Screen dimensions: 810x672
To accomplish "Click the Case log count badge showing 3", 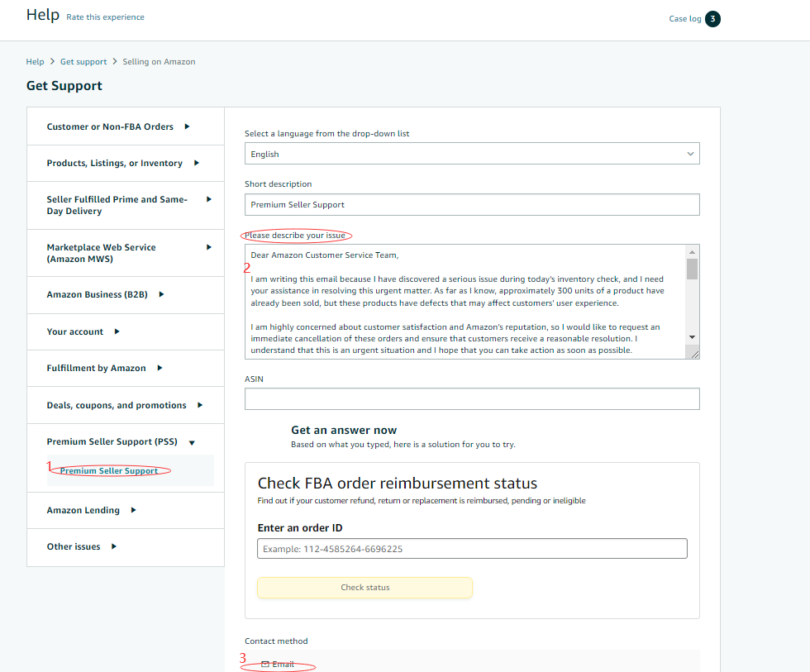I will pos(712,19).
